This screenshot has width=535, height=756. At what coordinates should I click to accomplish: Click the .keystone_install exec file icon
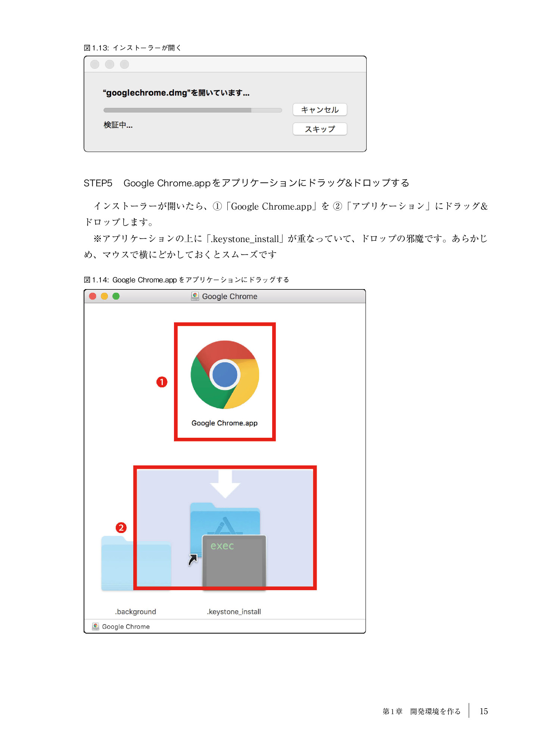pyautogui.click(x=234, y=562)
